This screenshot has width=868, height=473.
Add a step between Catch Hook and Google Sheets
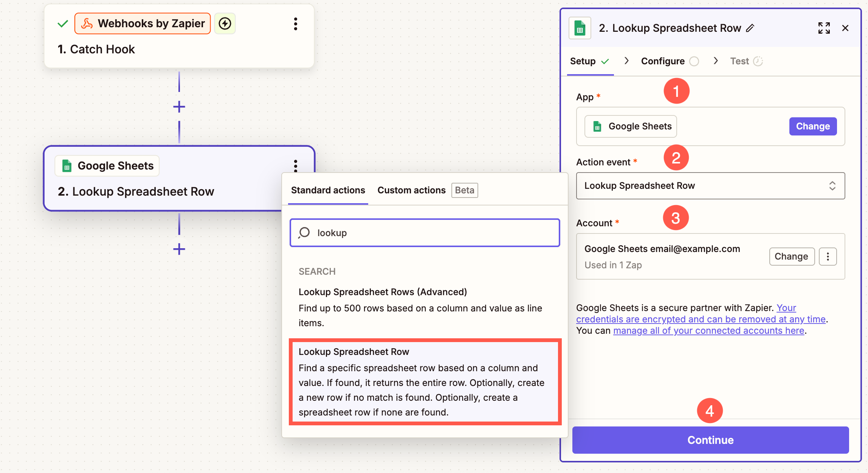(179, 107)
